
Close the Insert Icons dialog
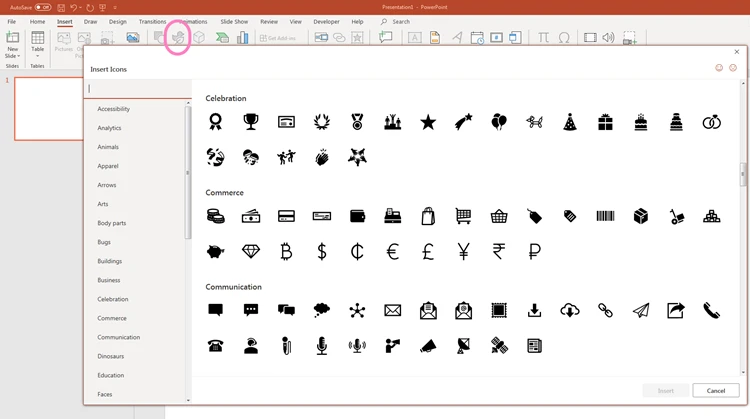pyautogui.click(x=737, y=52)
